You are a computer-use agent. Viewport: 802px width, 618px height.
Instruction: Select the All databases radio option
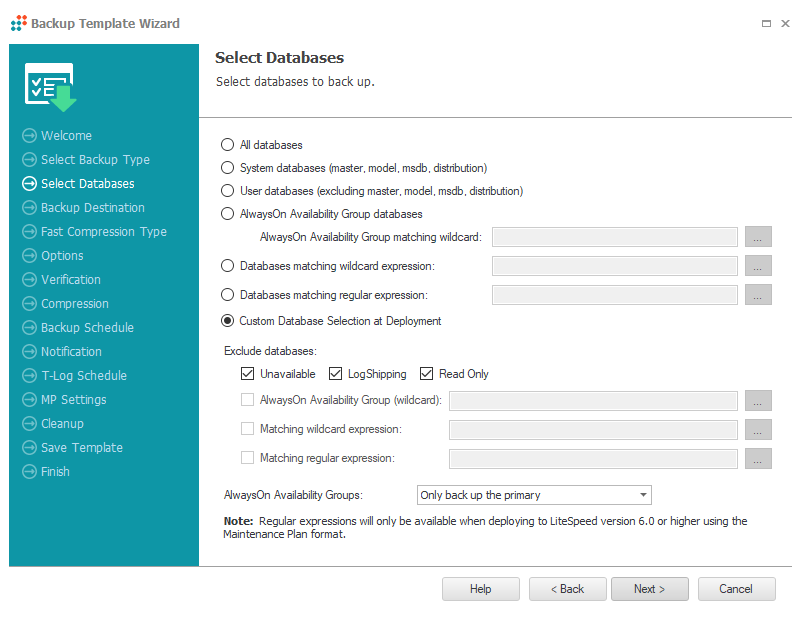227,145
